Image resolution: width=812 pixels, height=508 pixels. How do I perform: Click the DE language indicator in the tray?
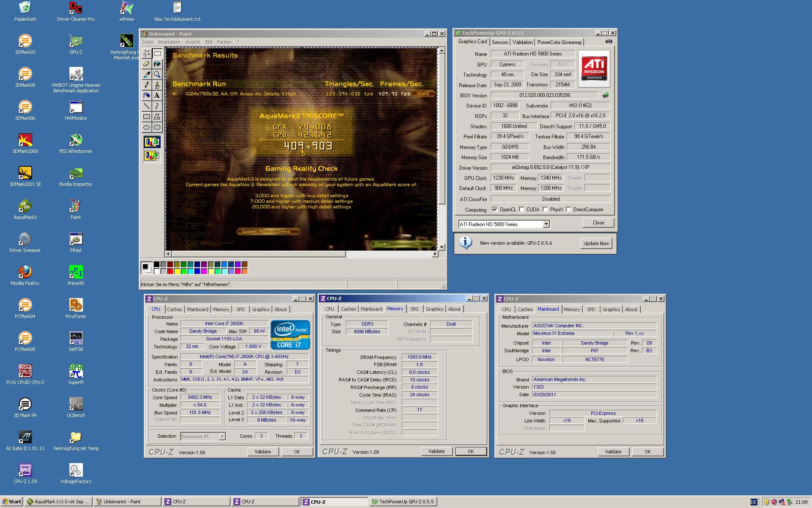click(753, 502)
